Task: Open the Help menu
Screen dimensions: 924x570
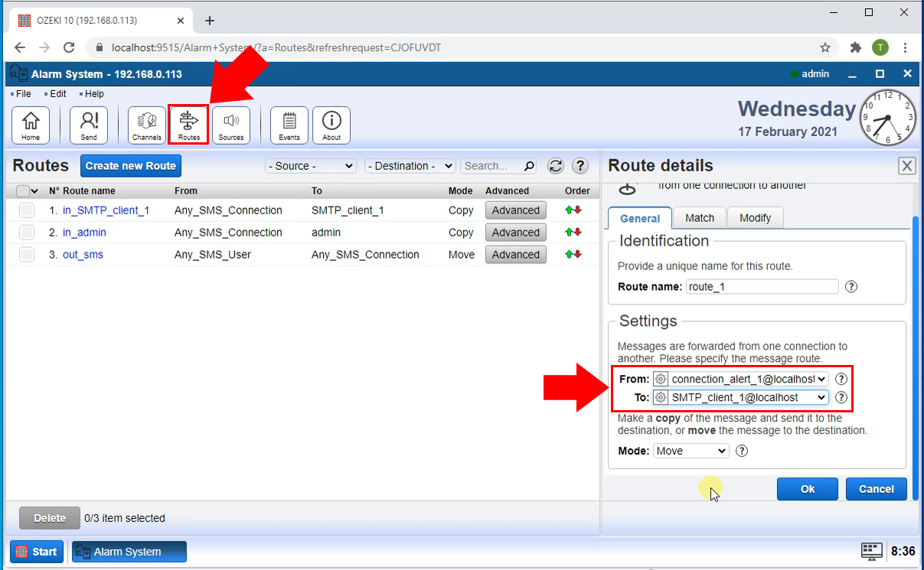Action: (x=94, y=94)
